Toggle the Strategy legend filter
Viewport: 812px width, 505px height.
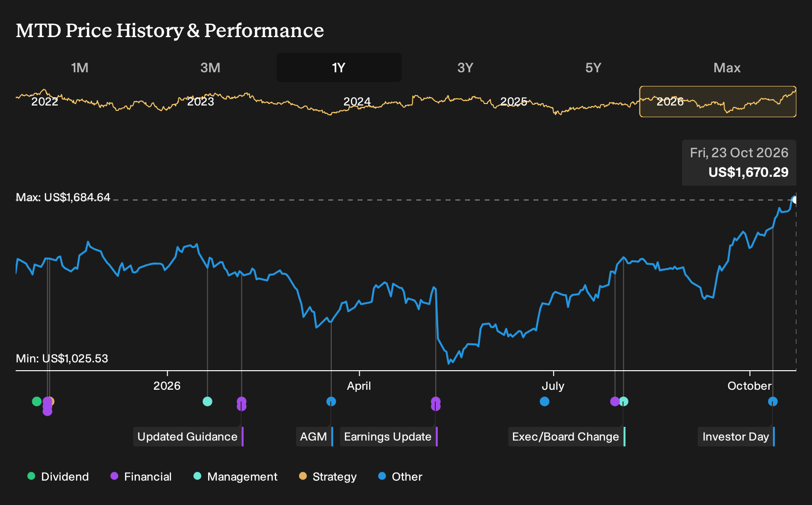(328, 477)
